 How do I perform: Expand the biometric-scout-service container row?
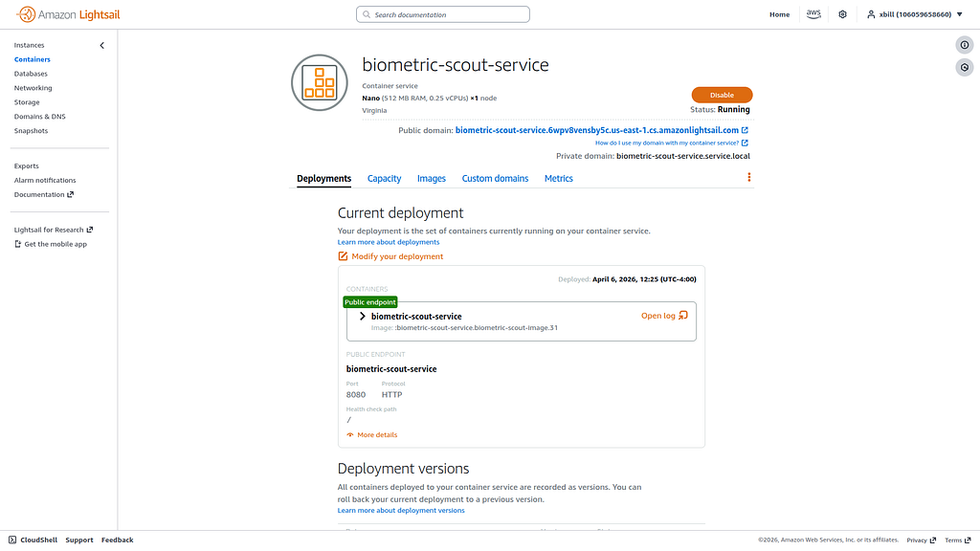point(363,316)
